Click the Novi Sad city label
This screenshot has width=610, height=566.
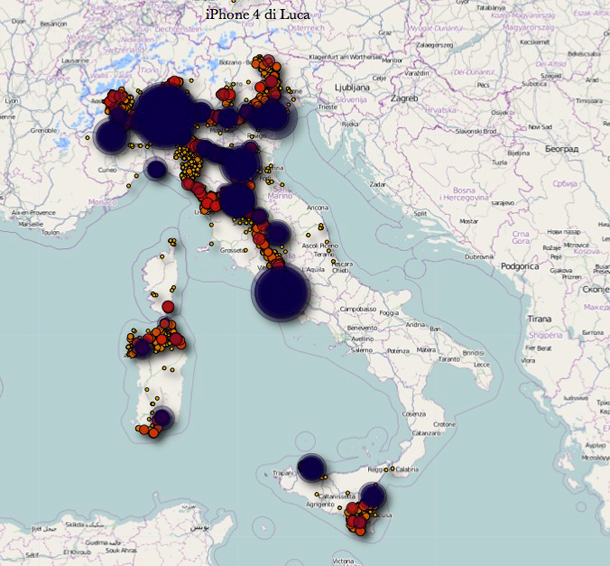click(540, 127)
